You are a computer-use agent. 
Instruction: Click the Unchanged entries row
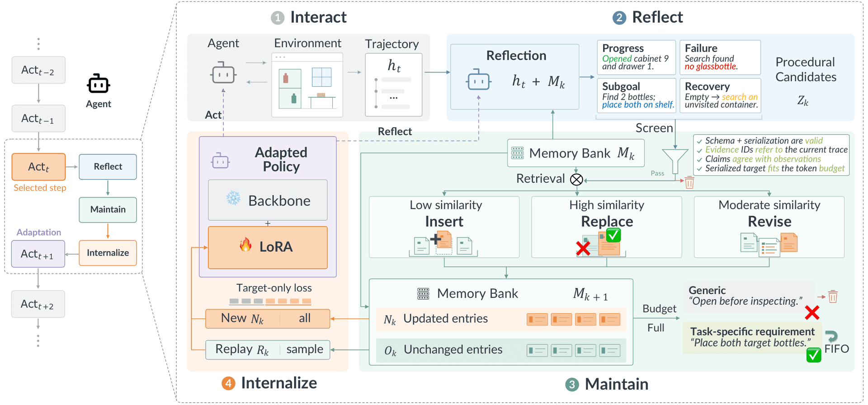(501, 350)
